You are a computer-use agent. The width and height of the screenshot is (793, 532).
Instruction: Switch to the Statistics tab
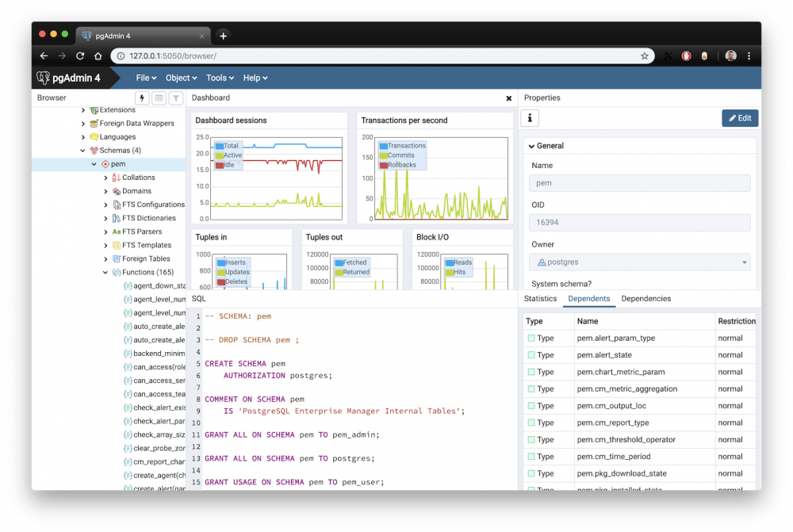[540, 299]
